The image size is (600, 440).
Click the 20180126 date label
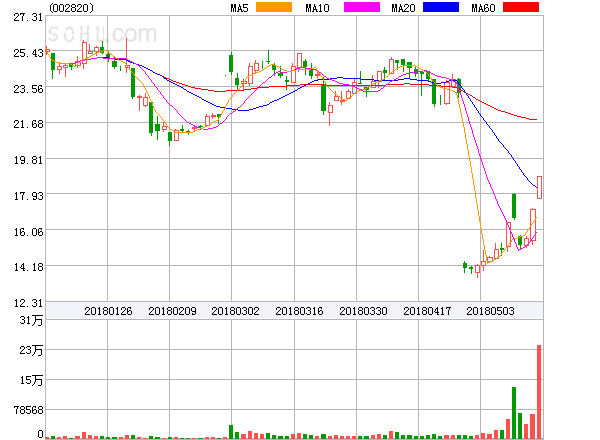click(108, 311)
